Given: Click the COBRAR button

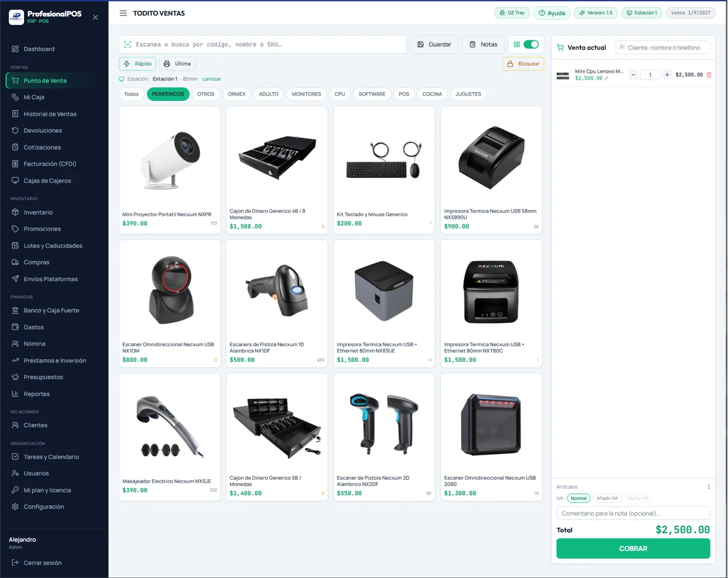Looking at the screenshot, I should [633, 548].
